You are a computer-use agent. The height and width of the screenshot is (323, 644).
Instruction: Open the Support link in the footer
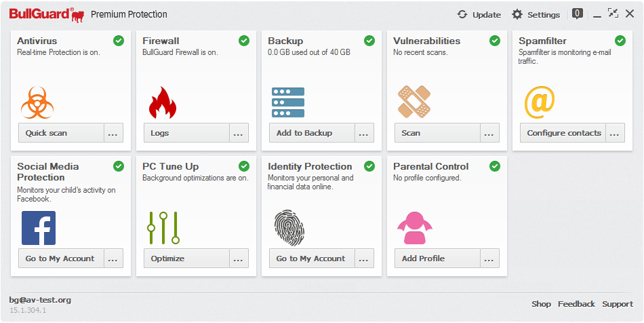[618, 304]
